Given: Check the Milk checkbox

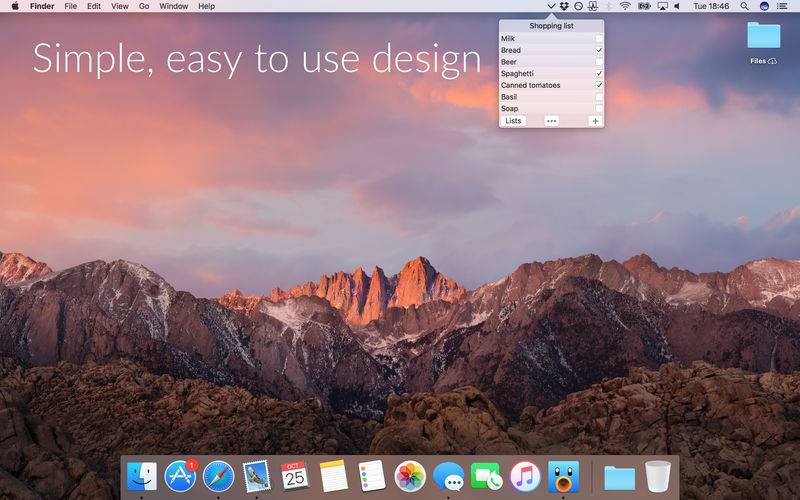Looking at the screenshot, I should 599,39.
